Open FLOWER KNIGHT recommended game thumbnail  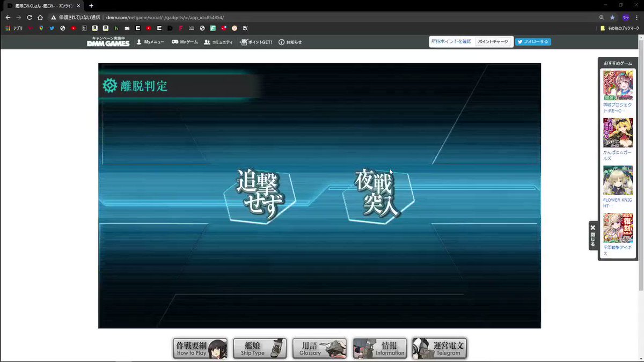click(x=618, y=181)
